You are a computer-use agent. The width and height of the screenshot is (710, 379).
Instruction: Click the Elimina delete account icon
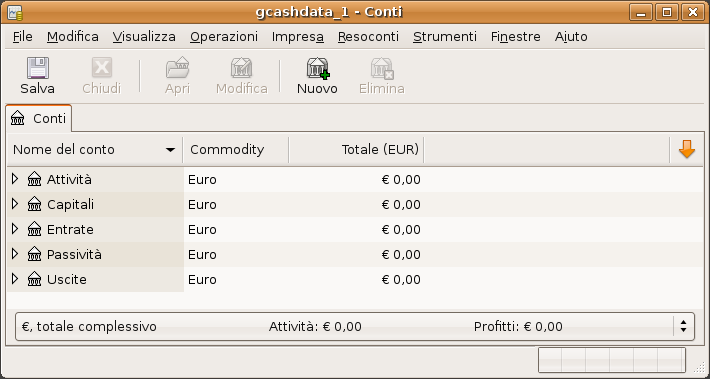point(382,68)
